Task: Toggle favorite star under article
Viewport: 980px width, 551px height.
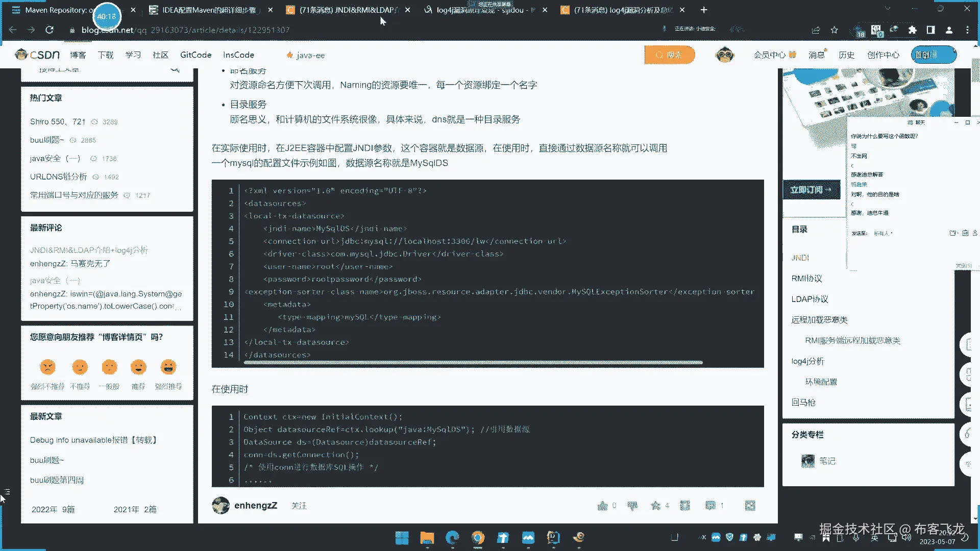Action: click(x=656, y=506)
